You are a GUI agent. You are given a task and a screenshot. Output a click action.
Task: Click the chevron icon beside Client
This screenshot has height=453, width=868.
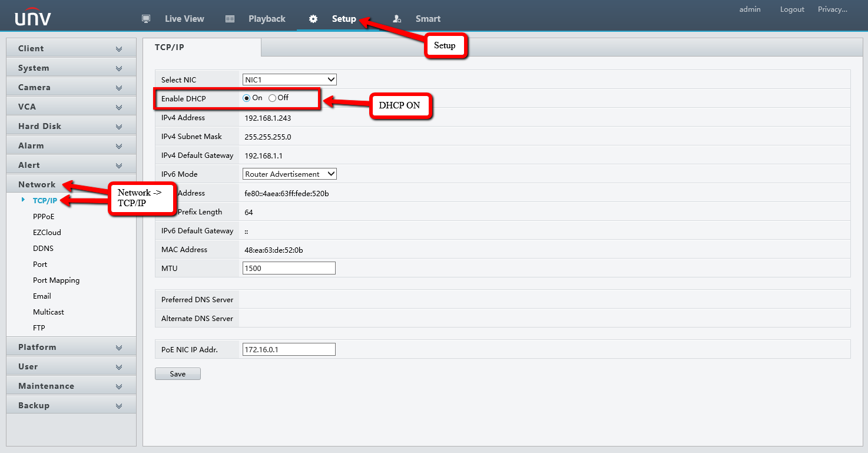coord(119,49)
